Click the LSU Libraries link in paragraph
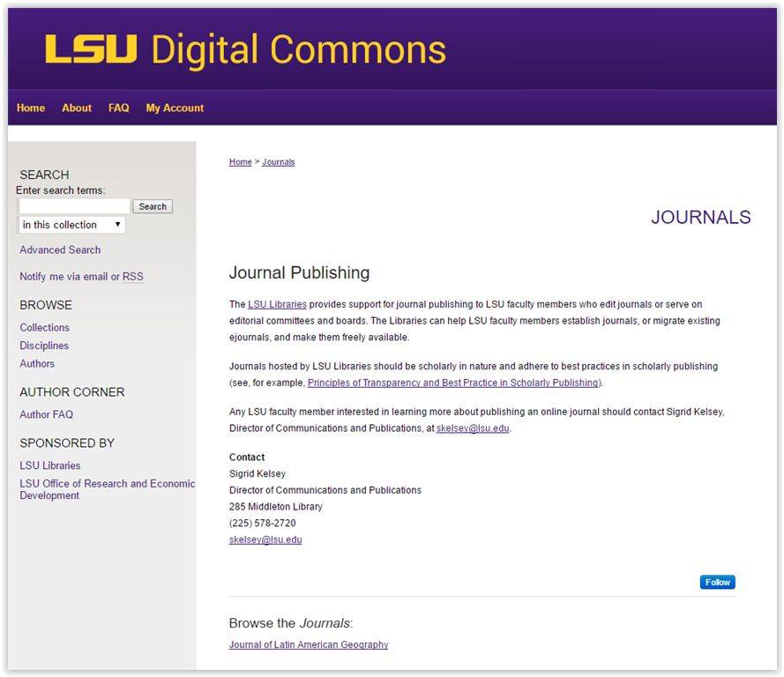 278,304
